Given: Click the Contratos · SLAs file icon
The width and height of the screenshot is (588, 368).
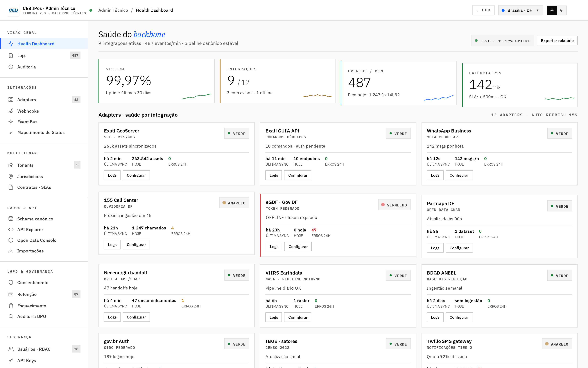Looking at the screenshot, I should [11, 187].
